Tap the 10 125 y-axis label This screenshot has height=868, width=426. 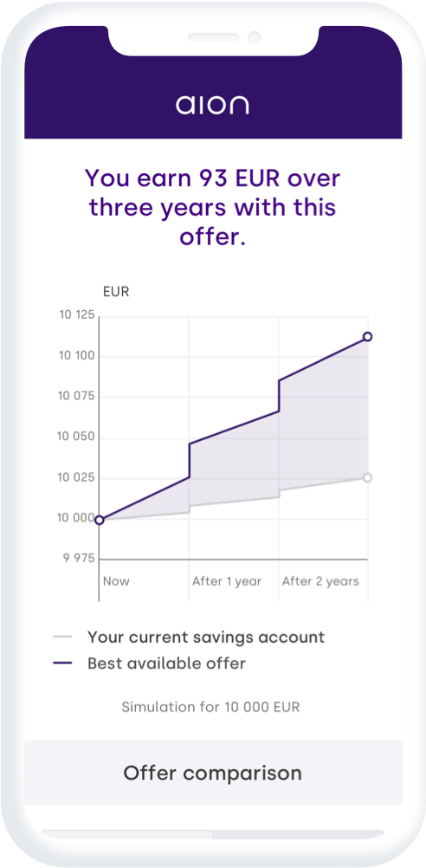point(77,315)
